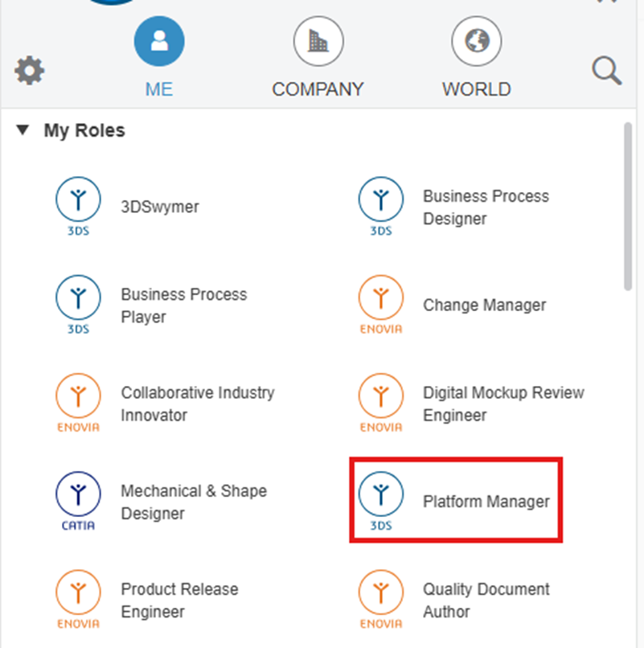The height and width of the screenshot is (648, 644).
Task: Click the Product Release Engineer icon
Action: [x=78, y=599]
